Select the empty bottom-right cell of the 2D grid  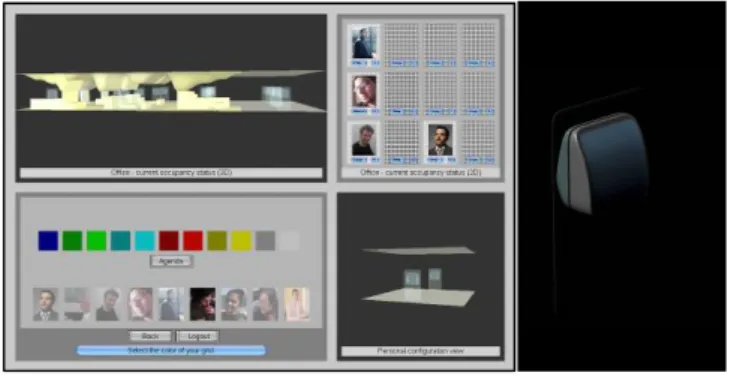tap(479, 142)
